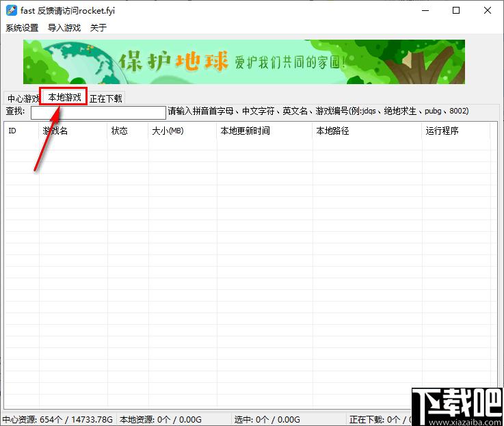
Task: Open the 关于 menu
Action: [98, 27]
